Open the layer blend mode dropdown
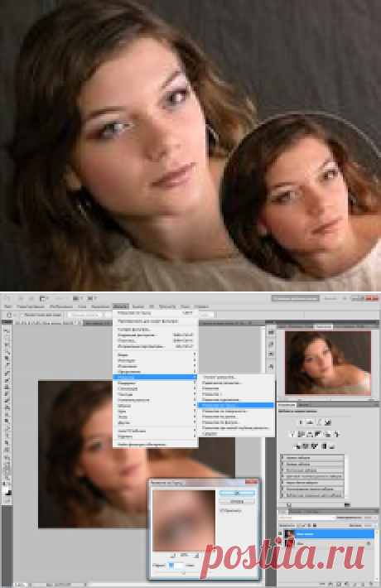The height and width of the screenshot is (588, 381). tap(306, 518)
